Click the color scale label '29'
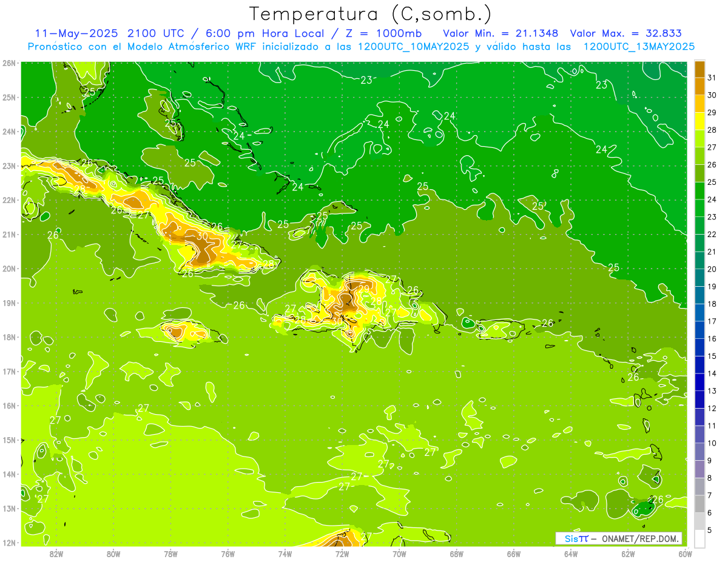The width and height of the screenshot is (728, 562). pos(712,113)
